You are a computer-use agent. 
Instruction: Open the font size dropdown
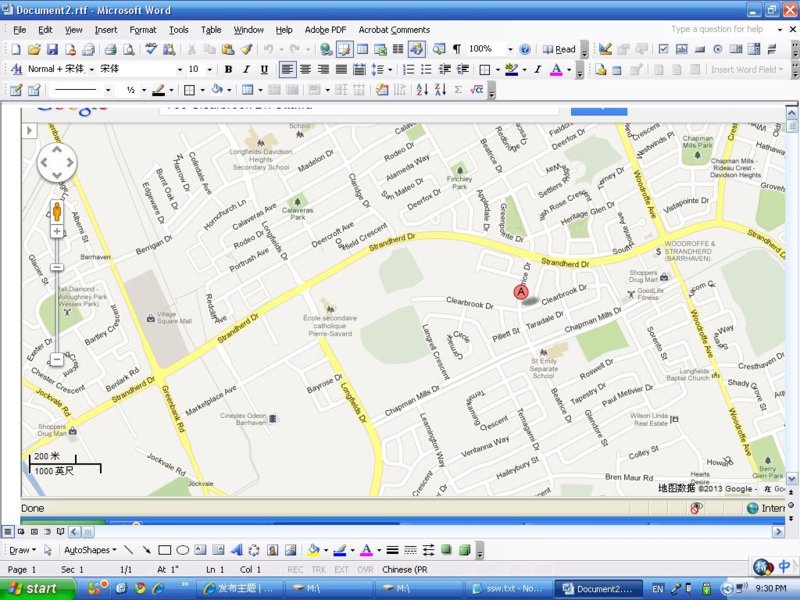[x=209, y=70]
